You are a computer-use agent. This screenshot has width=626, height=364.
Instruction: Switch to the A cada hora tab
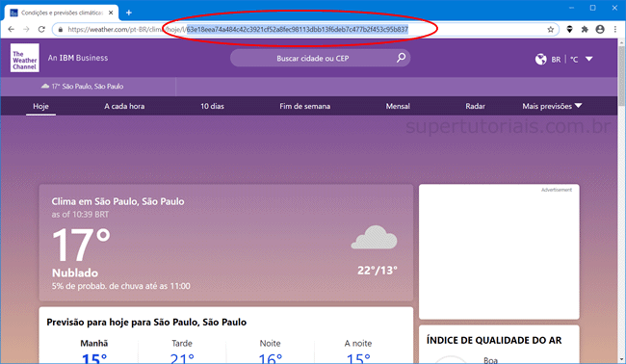(x=124, y=106)
